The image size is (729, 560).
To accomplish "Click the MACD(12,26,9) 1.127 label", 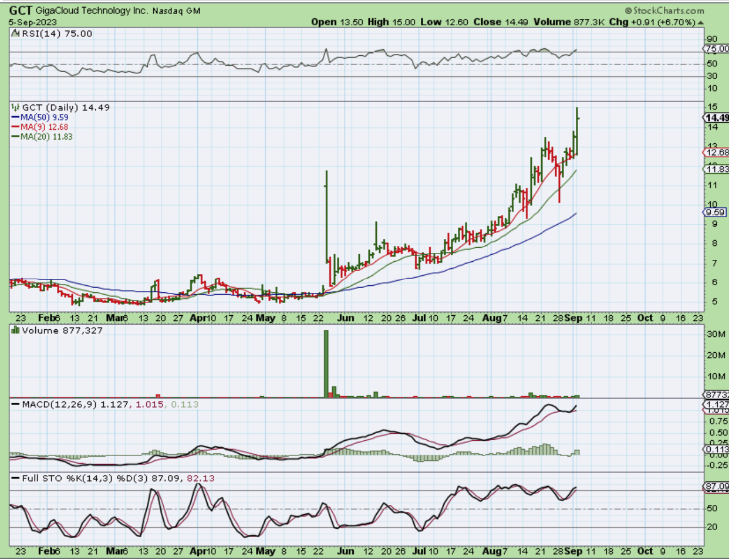I will pyautogui.click(x=75, y=404).
